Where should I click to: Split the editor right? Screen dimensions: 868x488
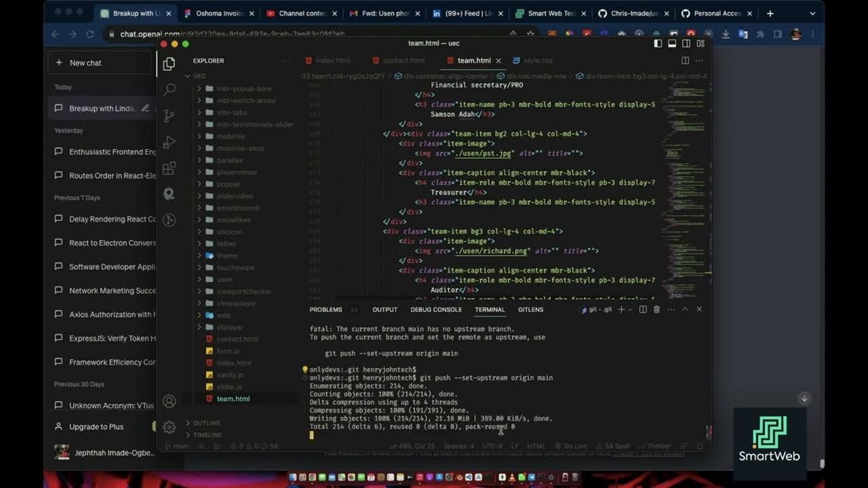point(686,60)
